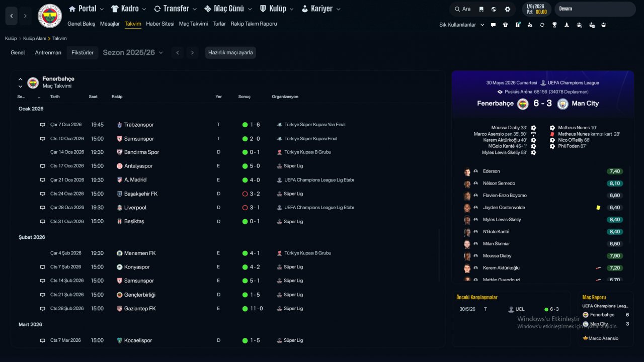Open the Portal menu
The width and height of the screenshot is (644, 362).
coord(86,9)
